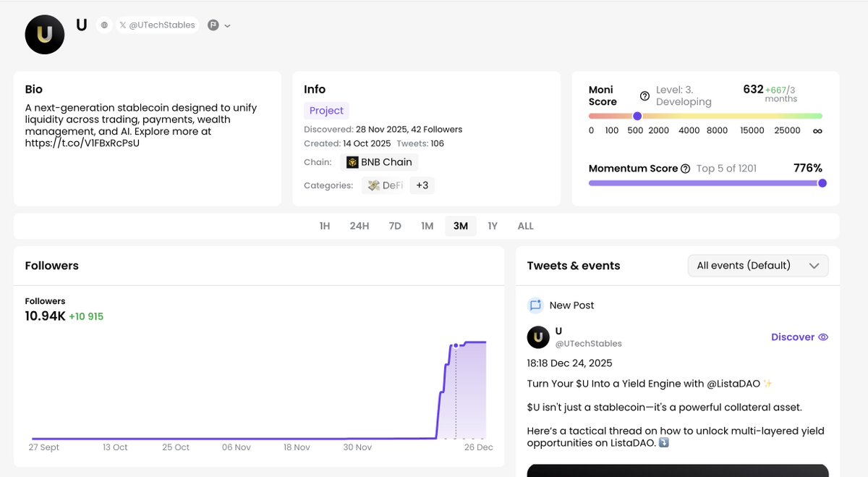868x477 pixels.
Task: Click the BNB Chain logo icon
Action: (352, 162)
